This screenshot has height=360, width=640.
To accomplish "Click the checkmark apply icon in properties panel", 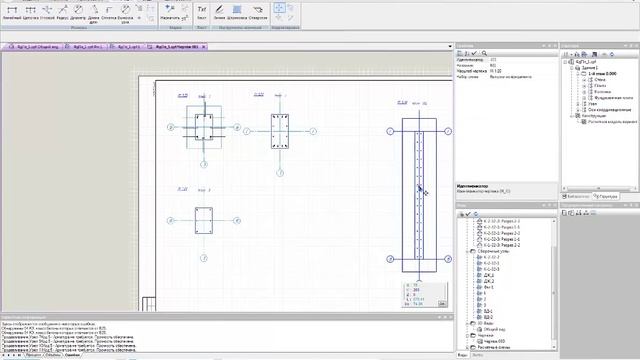I will click(x=474, y=53).
